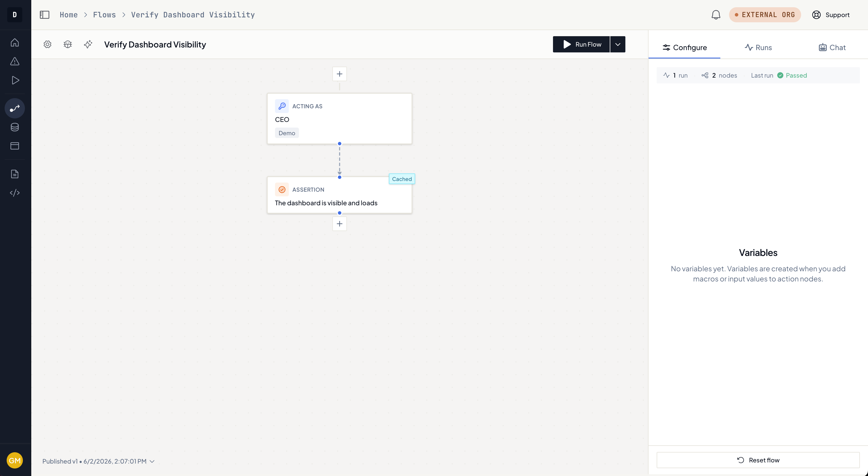Image resolution: width=868 pixels, height=476 pixels.
Task: Click Verify Dashboard Visibility breadcrumb
Action: (193, 14)
